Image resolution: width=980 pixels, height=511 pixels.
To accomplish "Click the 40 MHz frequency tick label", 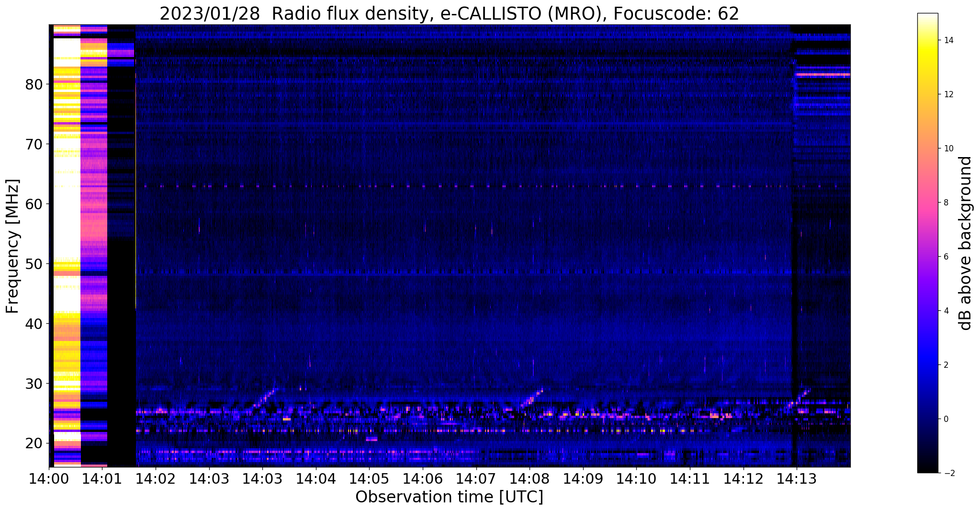I will tap(34, 324).
